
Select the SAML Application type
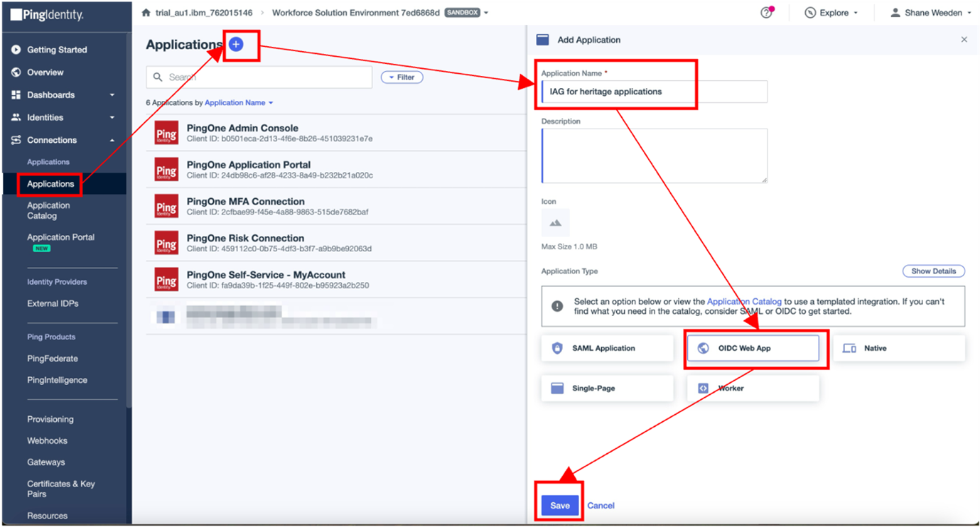pyautogui.click(x=607, y=348)
